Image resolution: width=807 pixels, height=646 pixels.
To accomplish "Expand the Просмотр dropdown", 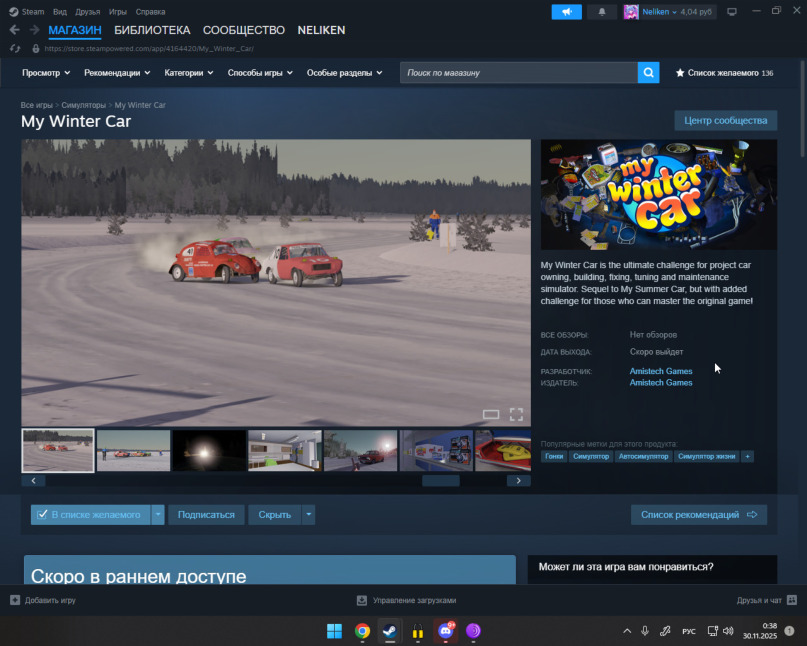I will point(46,73).
